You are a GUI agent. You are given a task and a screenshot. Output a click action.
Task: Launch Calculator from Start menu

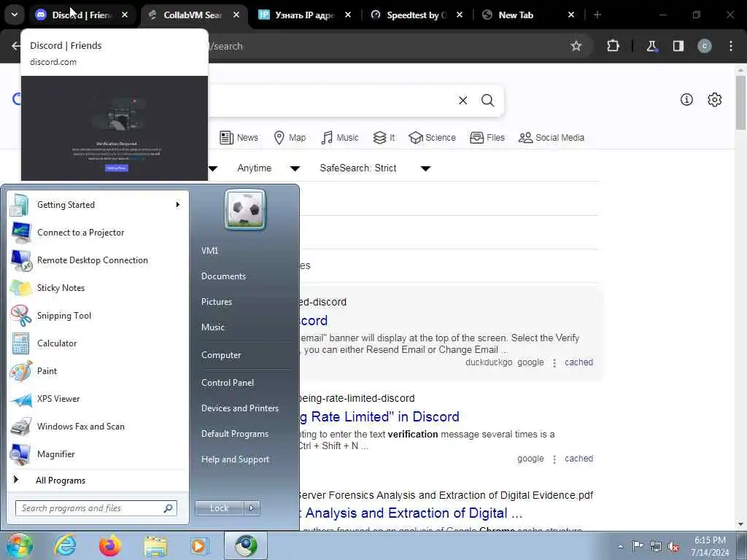tap(98, 343)
